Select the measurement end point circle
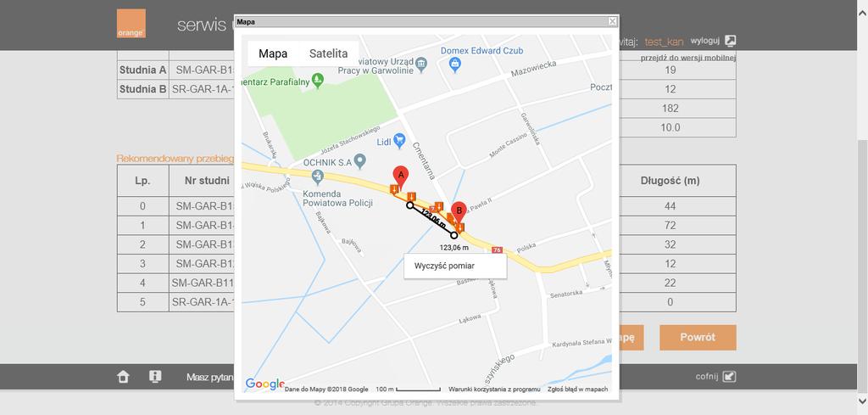Screen dimensions: 868x415 click(x=454, y=235)
